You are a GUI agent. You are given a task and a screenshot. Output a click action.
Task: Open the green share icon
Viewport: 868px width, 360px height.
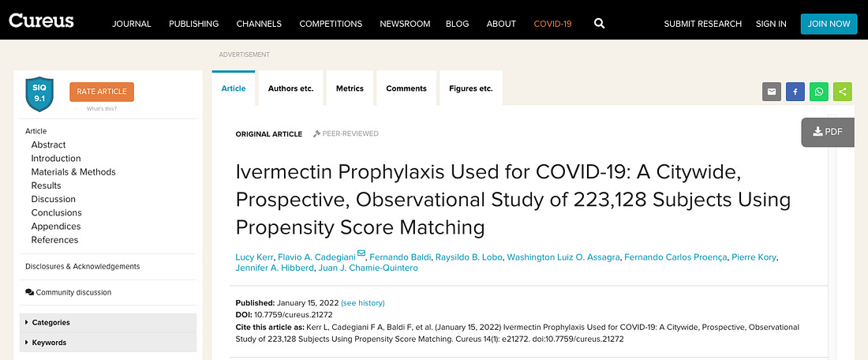(843, 92)
